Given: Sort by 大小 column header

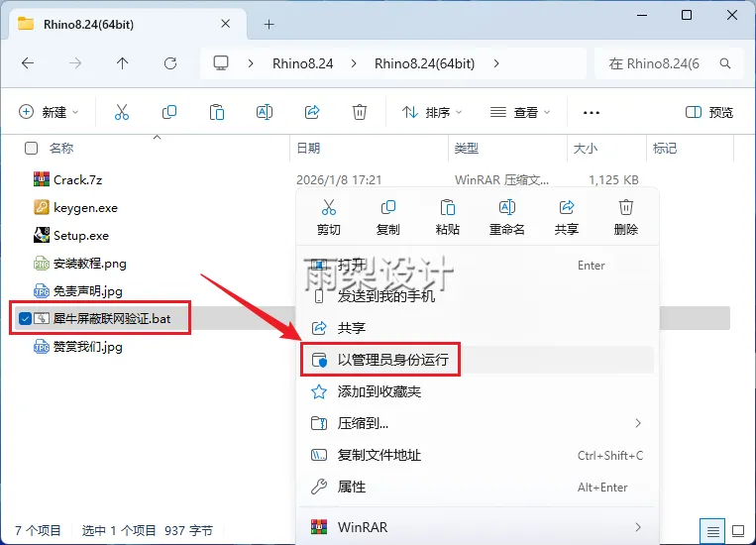Looking at the screenshot, I should click(586, 148).
